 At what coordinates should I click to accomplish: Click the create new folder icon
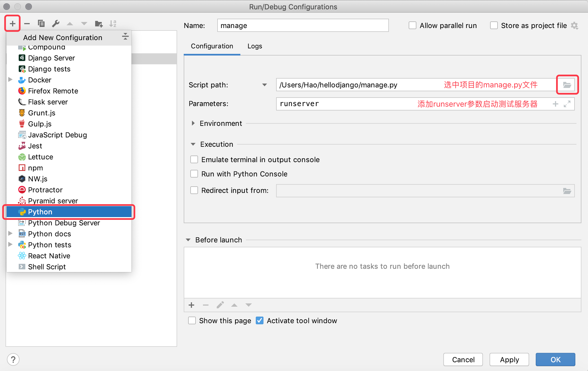pos(98,24)
